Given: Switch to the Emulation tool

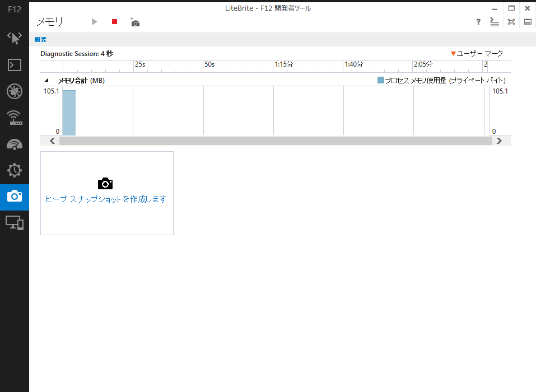Looking at the screenshot, I should pos(14,223).
